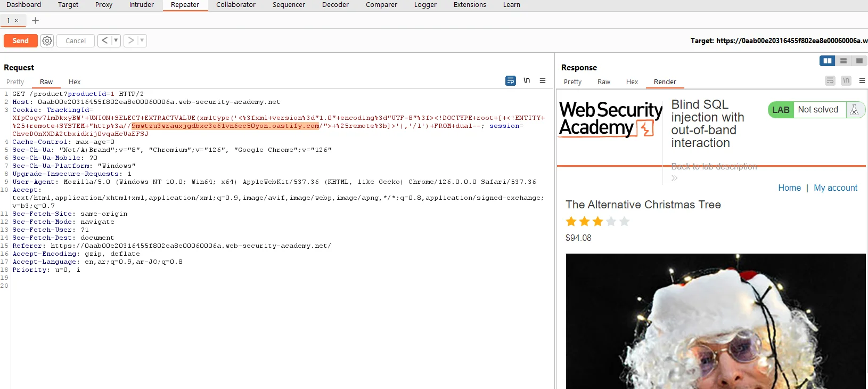868x389 pixels.
Task: Open the forward history dropdown arrow
Action: point(142,40)
